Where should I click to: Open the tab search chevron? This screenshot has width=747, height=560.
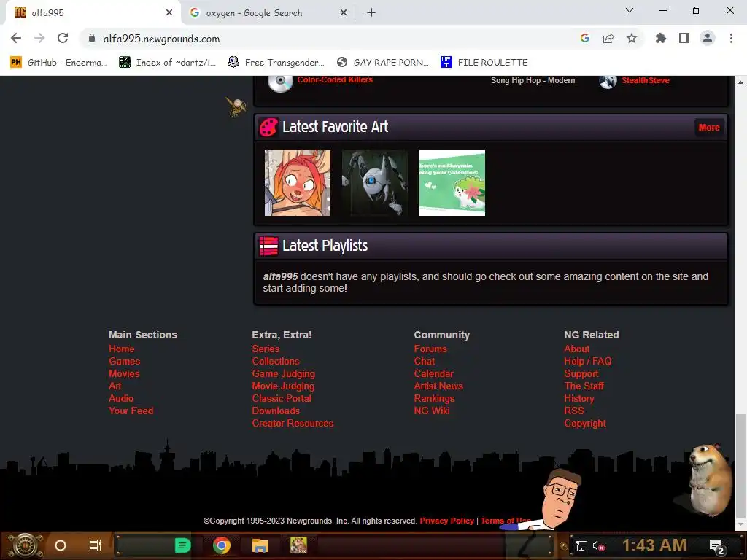coord(630,10)
